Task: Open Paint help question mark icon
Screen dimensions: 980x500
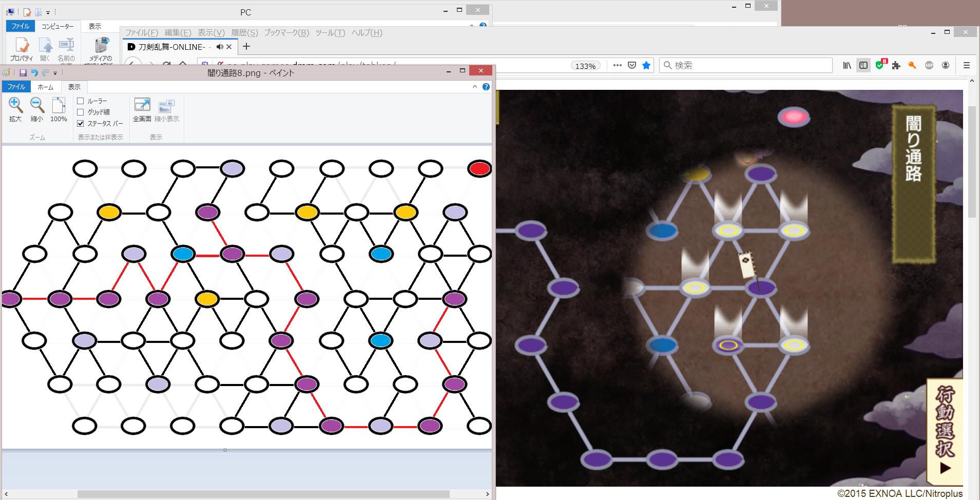Action: click(486, 87)
